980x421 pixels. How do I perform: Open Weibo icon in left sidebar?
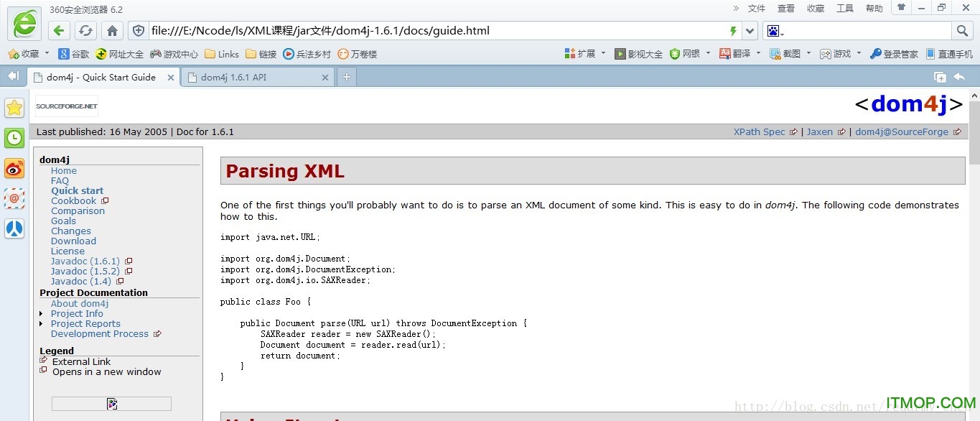(14, 168)
